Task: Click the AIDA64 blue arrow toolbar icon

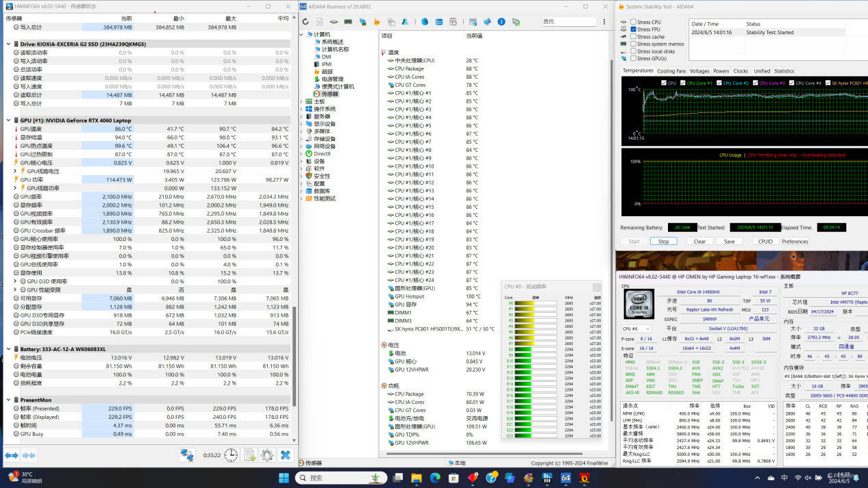Action: point(487,22)
